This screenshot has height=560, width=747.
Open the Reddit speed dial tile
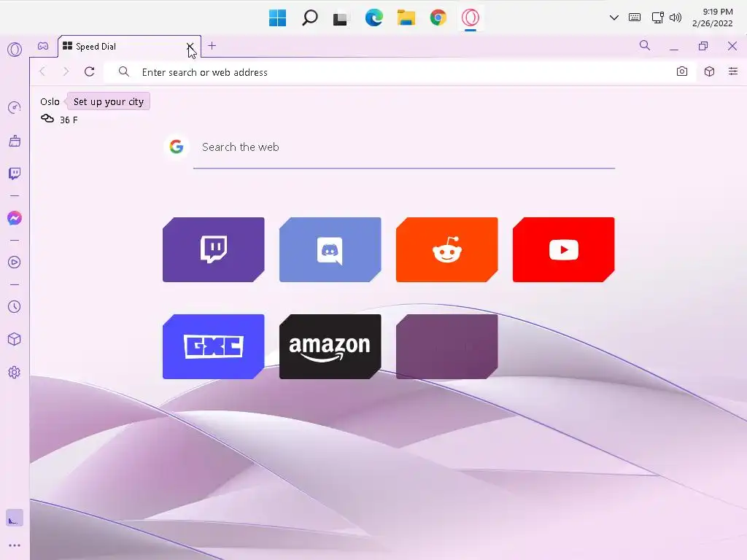tap(447, 249)
